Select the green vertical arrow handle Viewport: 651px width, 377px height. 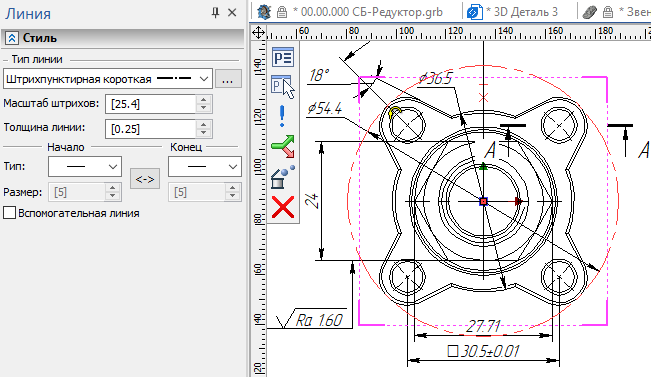[x=483, y=166]
